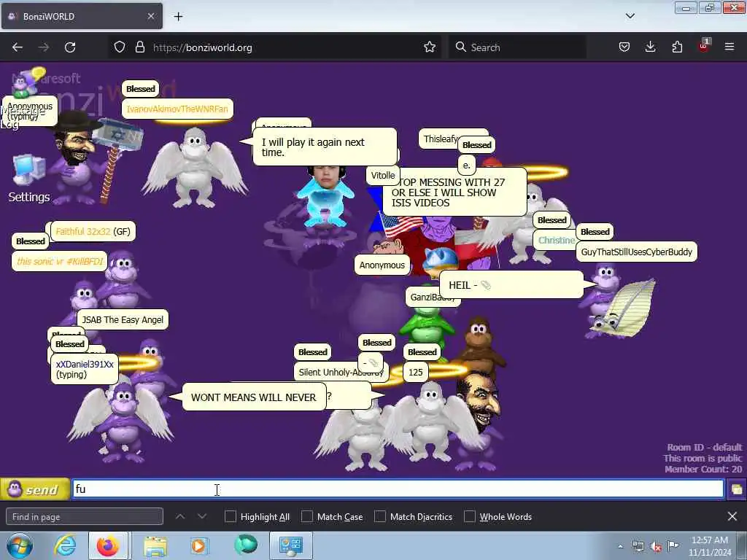Image resolution: width=747 pixels, height=560 pixels.
Task: Click the WONT MEANS WILL NEVER bubble
Action: click(253, 397)
